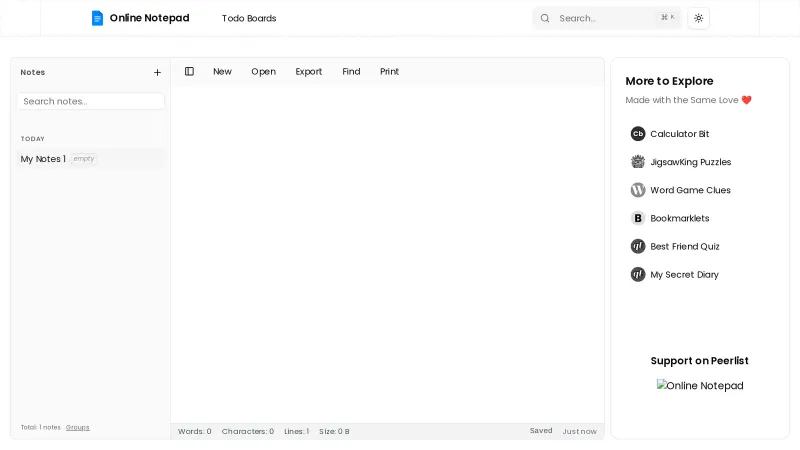Open the Todo Boards page
Viewport: 800px width, 450px height.
pos(249,18)
